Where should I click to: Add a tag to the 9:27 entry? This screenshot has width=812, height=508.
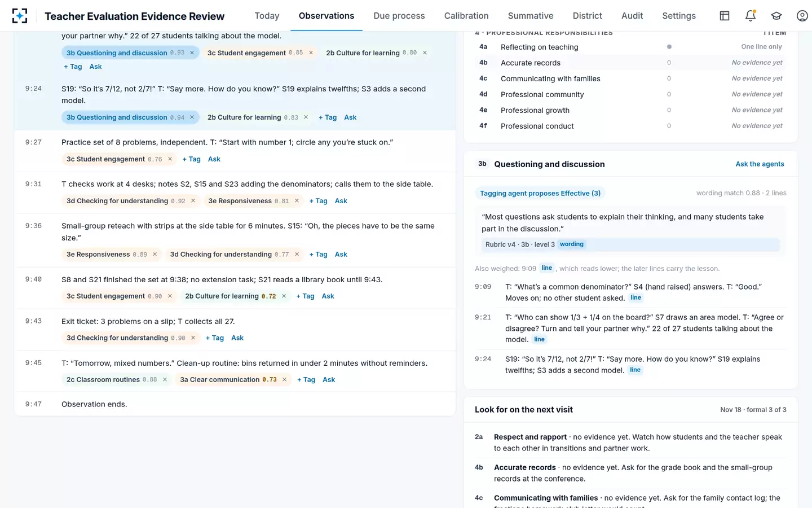[192, 159]
